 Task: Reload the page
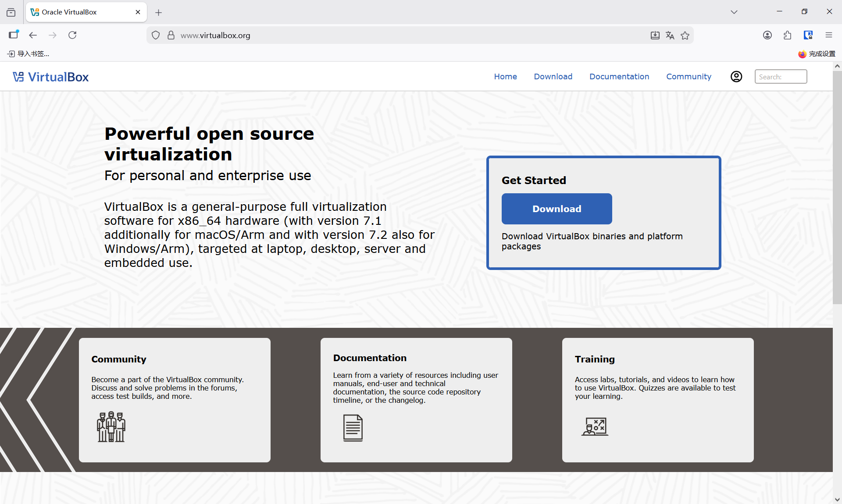coord(72,35)
